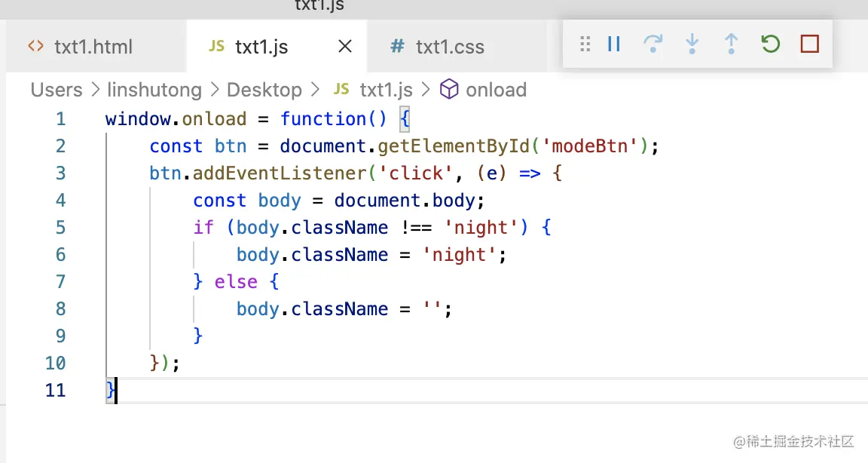Open the txt1.js breadcrumb file entry
This screenshot has height=463, width=868.
coord(386,90)
